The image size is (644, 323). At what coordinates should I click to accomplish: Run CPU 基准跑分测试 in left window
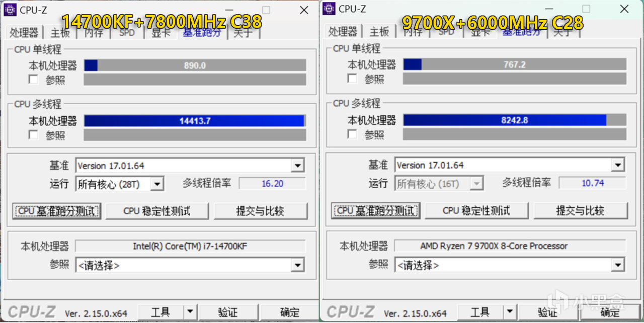[56, 211]
